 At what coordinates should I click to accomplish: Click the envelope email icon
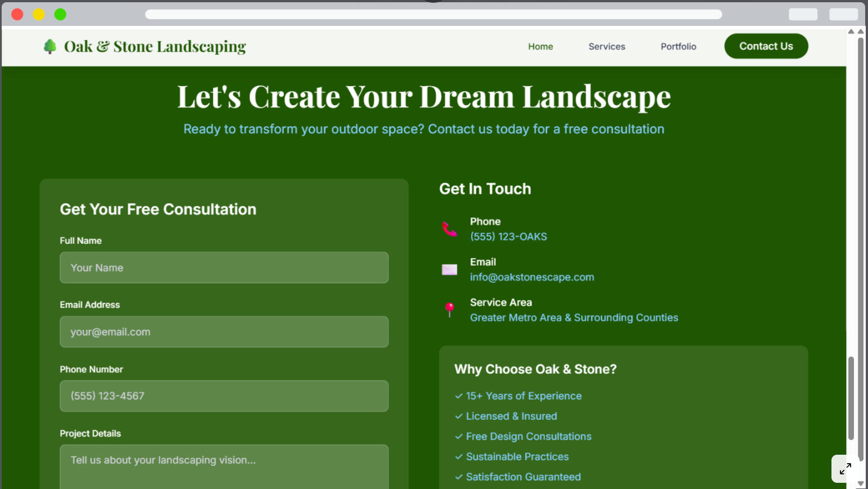pyautogui.click(x=449, y=270)
